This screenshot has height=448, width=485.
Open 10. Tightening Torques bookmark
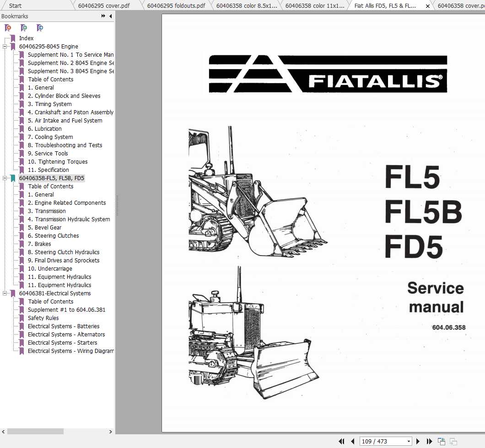(58, 162)
